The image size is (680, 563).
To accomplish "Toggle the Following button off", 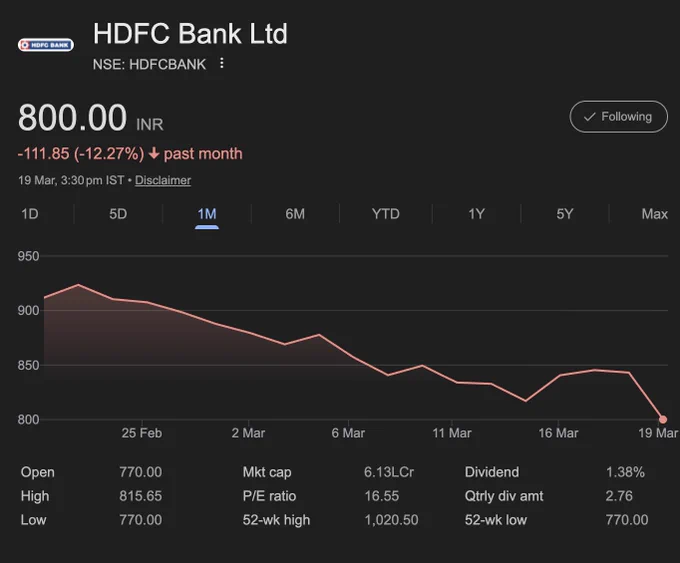I will [x=618, y=117].
